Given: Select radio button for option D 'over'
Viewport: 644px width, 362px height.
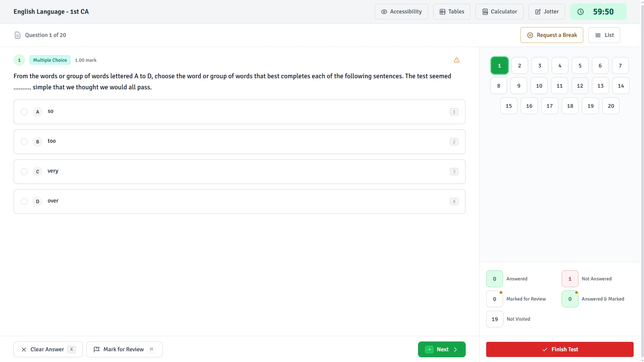Looking at the screenshot, I should pyautogui.click(x=24, y=201).
